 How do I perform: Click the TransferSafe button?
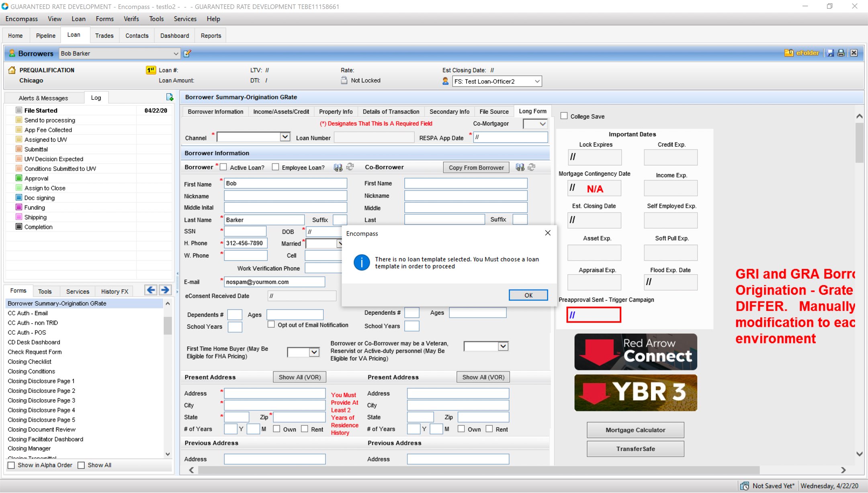coord(635,449)
